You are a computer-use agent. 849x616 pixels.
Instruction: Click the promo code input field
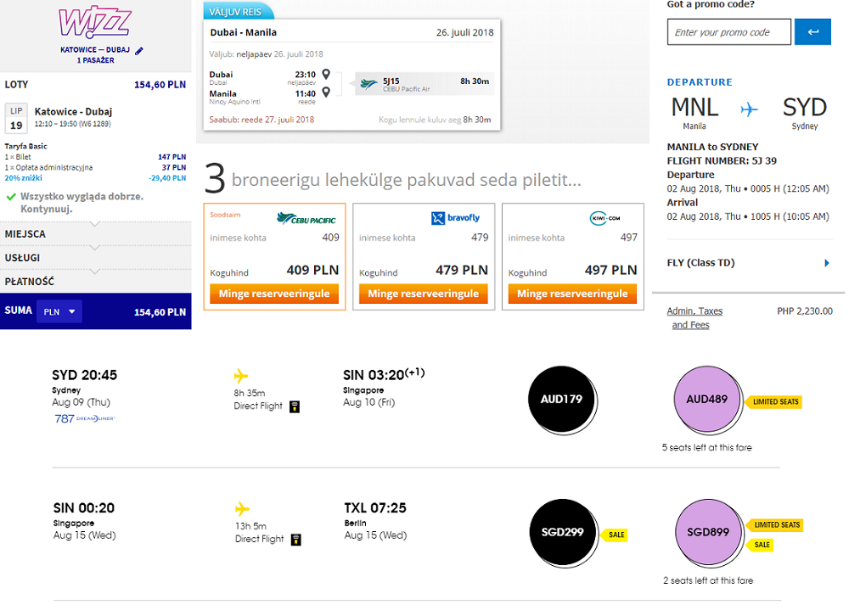(728, 32)
